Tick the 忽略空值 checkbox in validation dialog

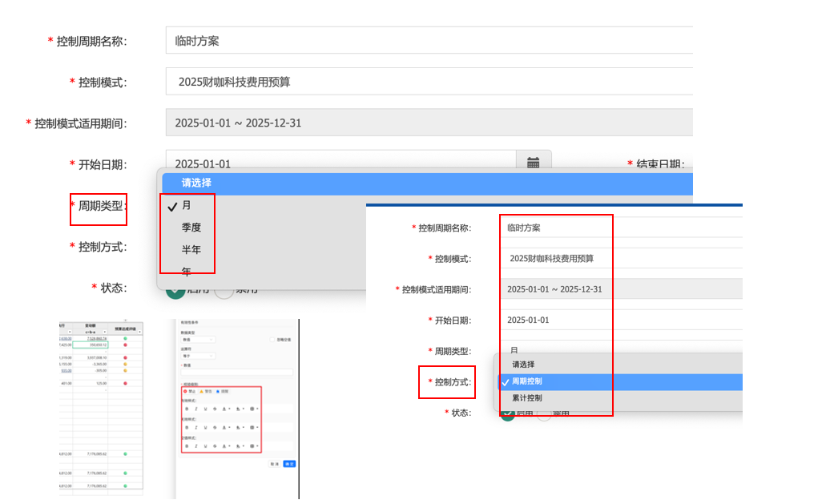tap(272, 340)
